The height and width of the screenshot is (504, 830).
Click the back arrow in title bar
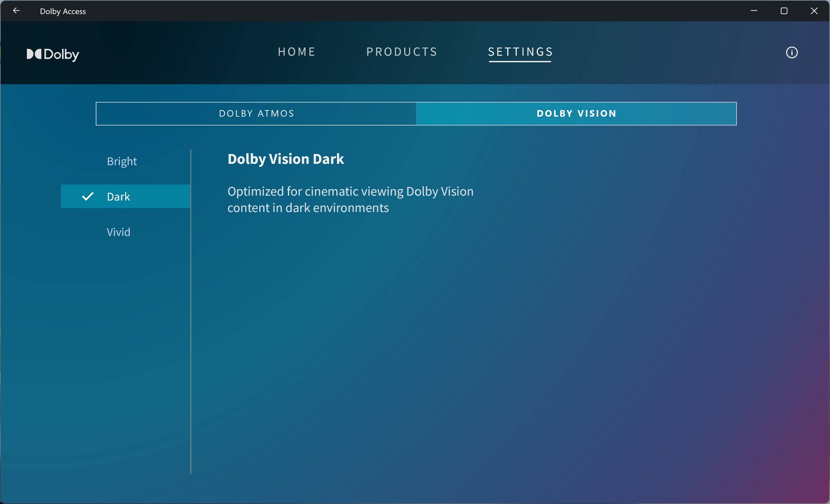16,11
